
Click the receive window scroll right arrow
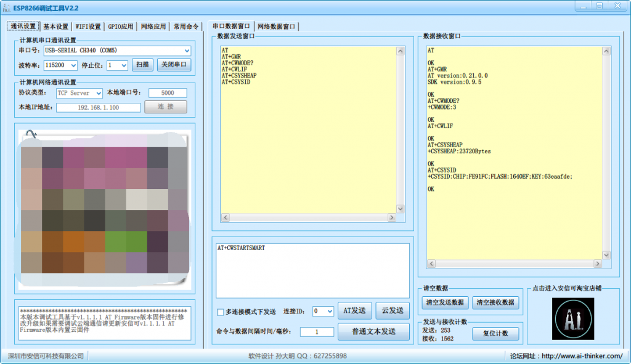[597, 264]
